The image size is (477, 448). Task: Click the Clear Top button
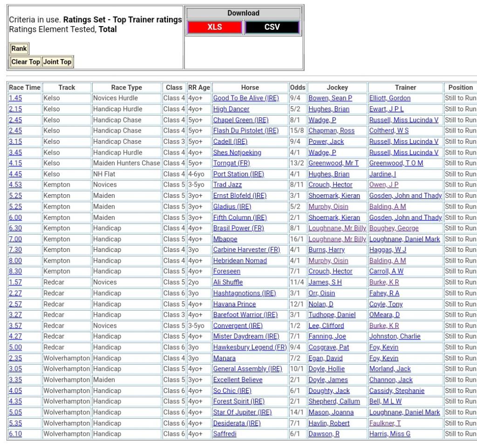tap(26, 62)
